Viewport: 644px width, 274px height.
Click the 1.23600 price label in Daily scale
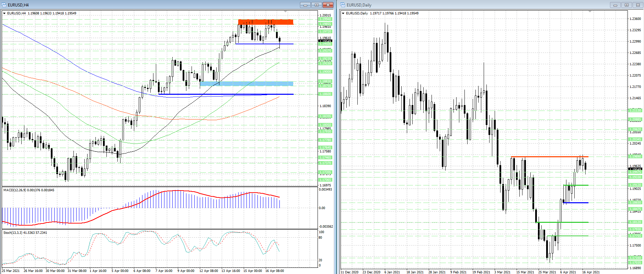635,19
